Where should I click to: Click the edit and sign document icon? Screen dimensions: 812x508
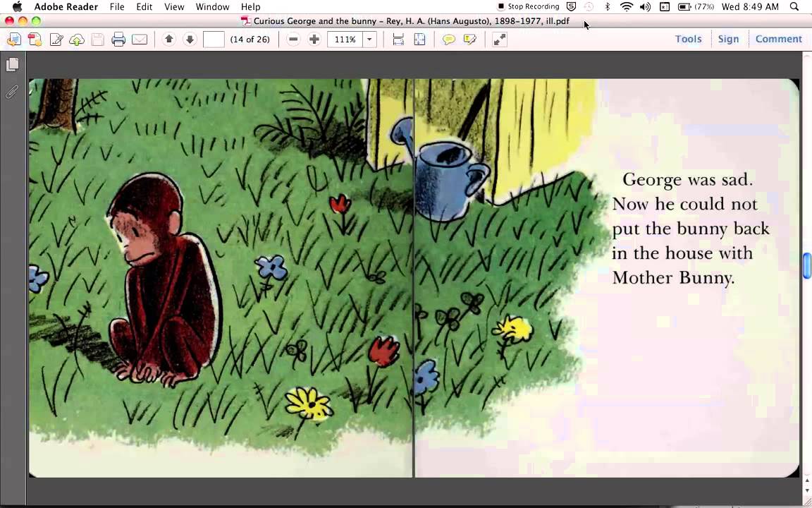click(x=56, y=40)
